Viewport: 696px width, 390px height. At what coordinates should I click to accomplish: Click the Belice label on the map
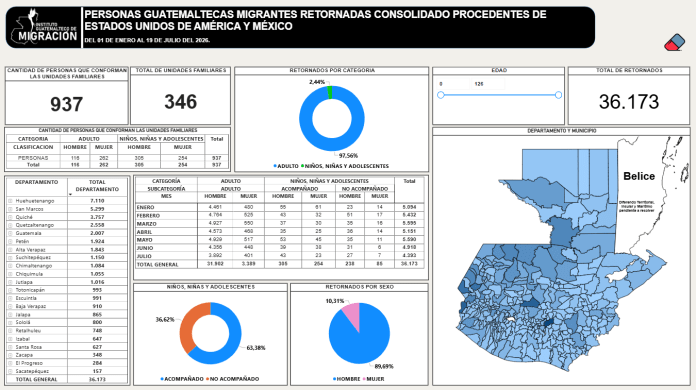coord(639,176)
